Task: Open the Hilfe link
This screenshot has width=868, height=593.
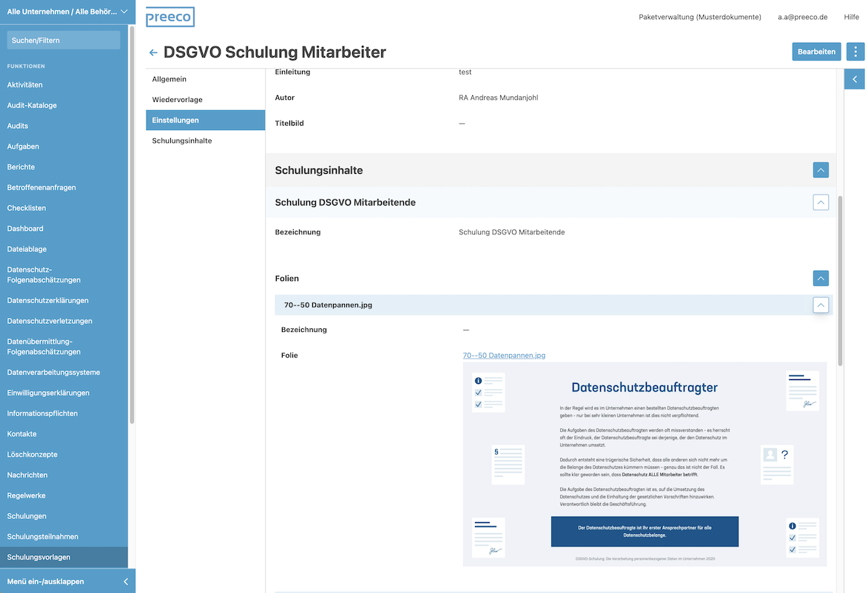Action: [x=852, y=17]
